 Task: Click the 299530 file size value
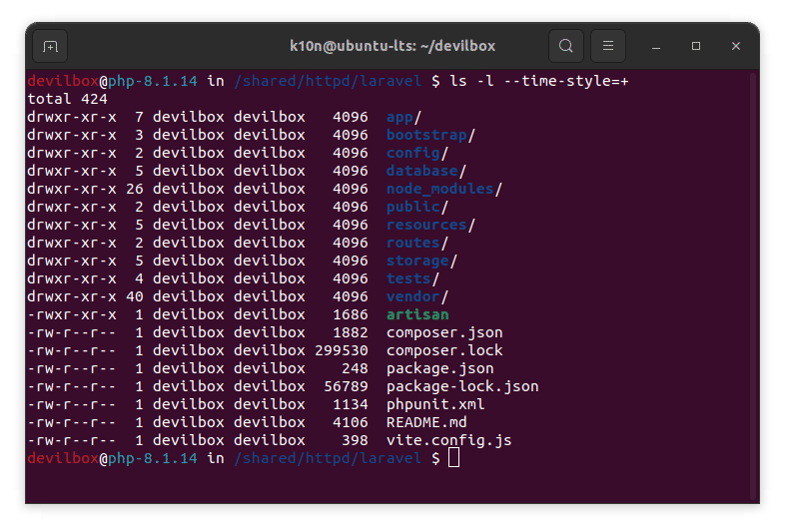[342, 350]
